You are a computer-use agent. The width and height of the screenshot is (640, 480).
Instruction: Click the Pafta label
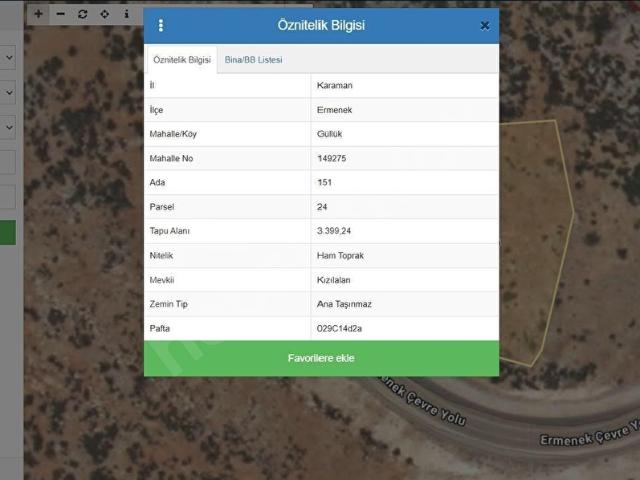click(160, 329)
